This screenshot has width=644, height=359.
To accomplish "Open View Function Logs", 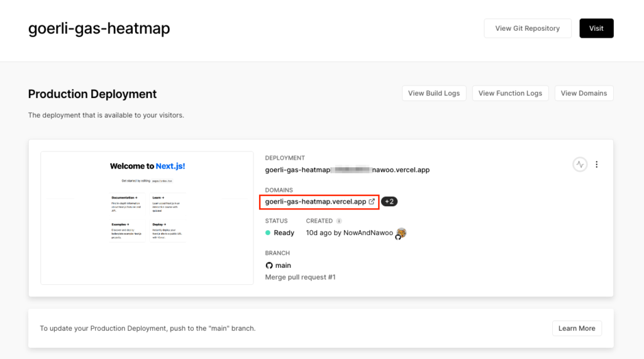I will click(x=510, y=93).
